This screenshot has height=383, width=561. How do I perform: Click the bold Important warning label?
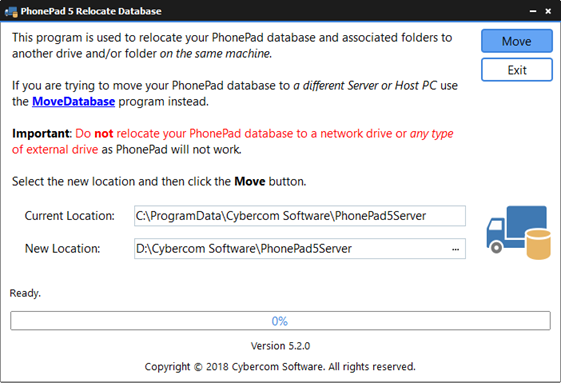(42, 134)
